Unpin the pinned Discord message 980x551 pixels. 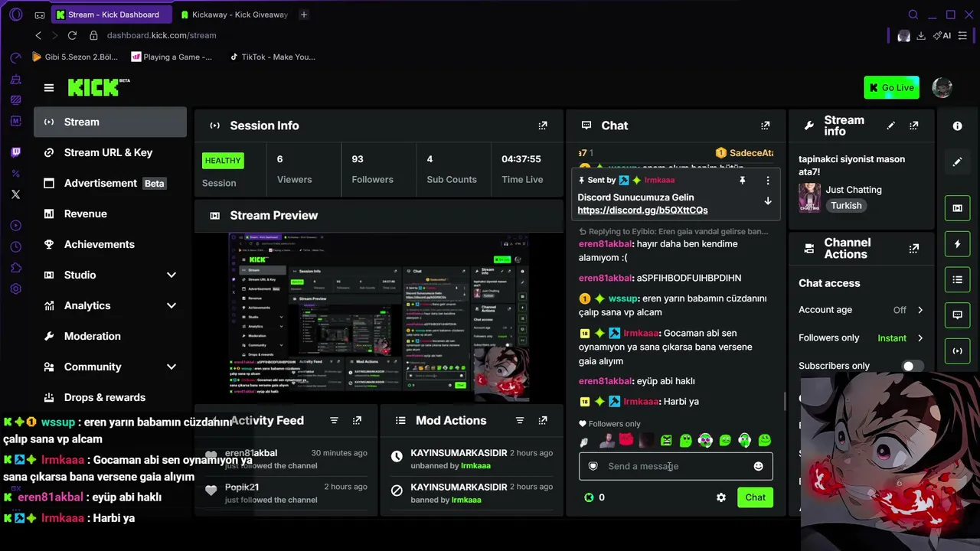[x=742, y=181]
